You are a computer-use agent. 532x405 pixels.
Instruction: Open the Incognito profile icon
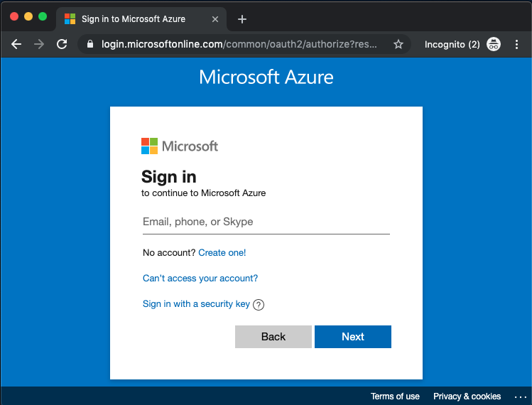pos(494,44)
